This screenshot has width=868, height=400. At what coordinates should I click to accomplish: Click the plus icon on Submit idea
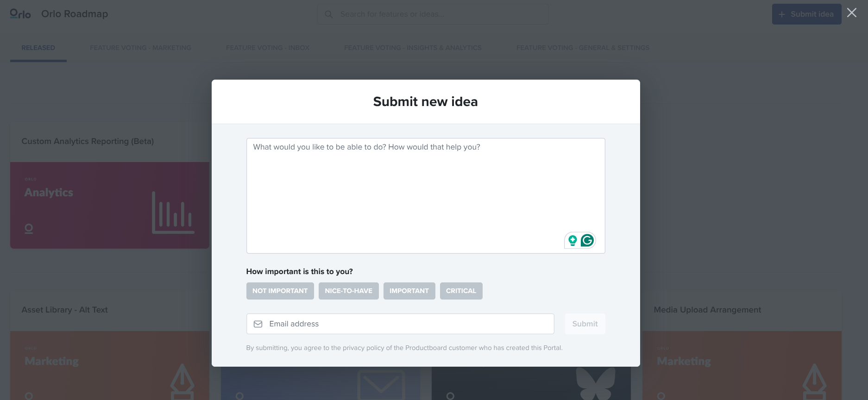click(x=782, y=14)
